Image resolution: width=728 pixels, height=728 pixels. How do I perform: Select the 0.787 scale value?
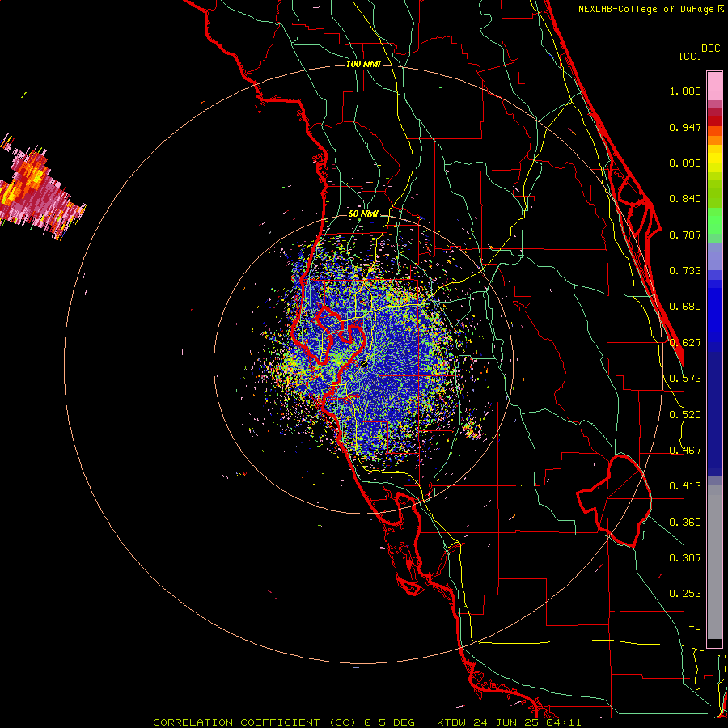pos(685,235)
